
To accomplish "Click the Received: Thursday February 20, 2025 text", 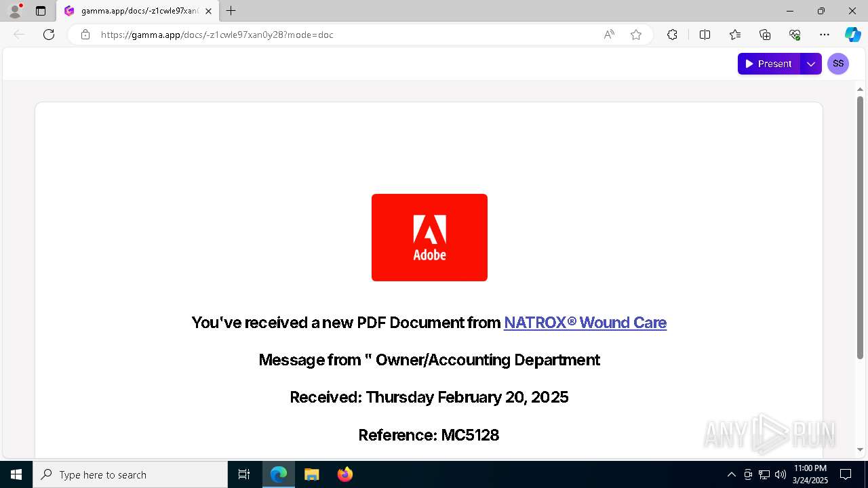I will tap(429, 397).
